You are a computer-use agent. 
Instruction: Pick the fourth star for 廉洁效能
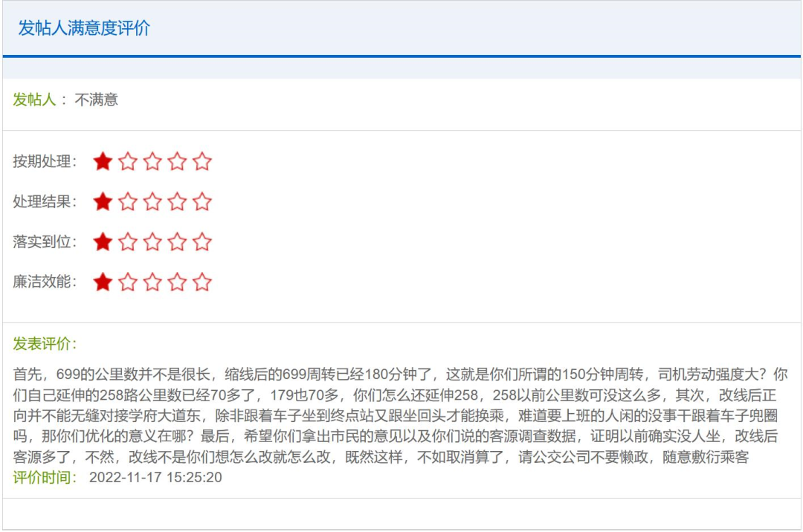pyautogui.click(x=177, y=282)
